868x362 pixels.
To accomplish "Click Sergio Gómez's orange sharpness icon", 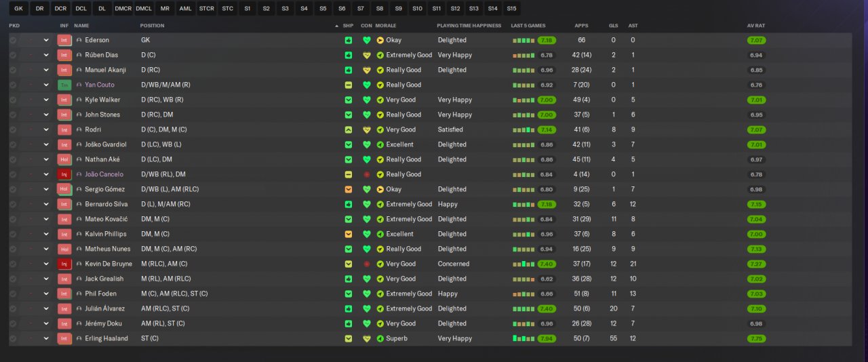I will [349, 189].
